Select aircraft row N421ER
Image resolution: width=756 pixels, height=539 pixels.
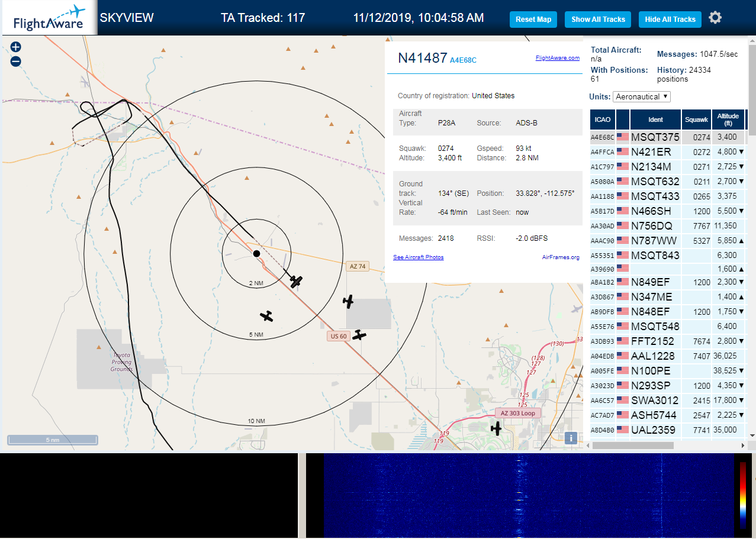coord(668,151)
